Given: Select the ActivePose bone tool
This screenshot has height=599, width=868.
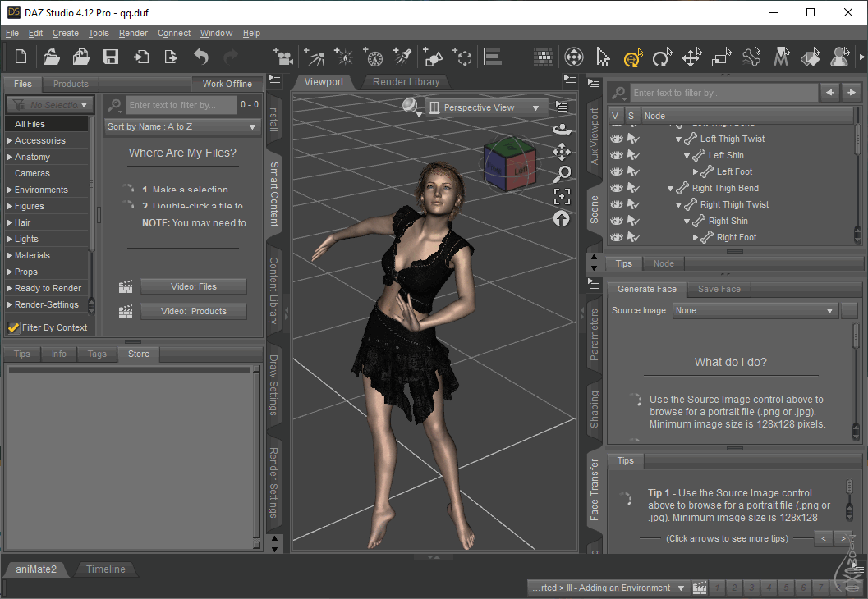Looking at the screenshot, I should (x=751, y=57).
